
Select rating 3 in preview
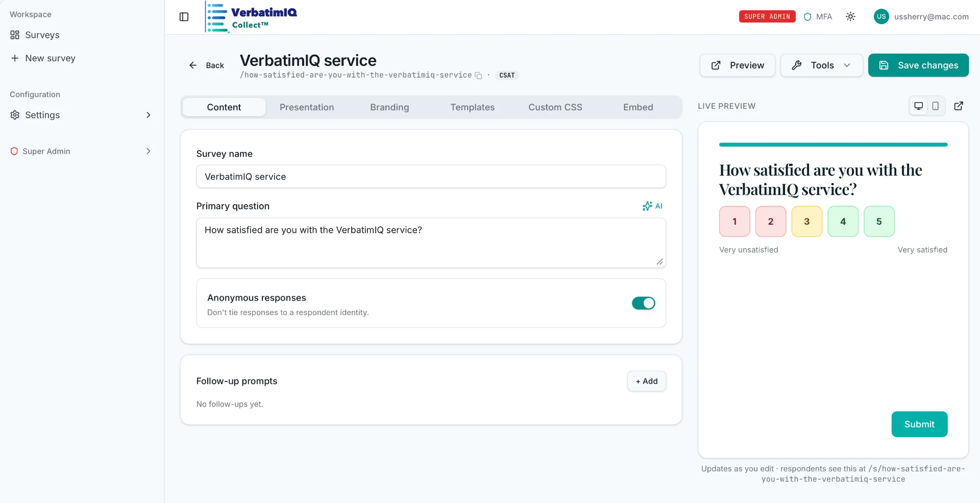tap(807, 222)
